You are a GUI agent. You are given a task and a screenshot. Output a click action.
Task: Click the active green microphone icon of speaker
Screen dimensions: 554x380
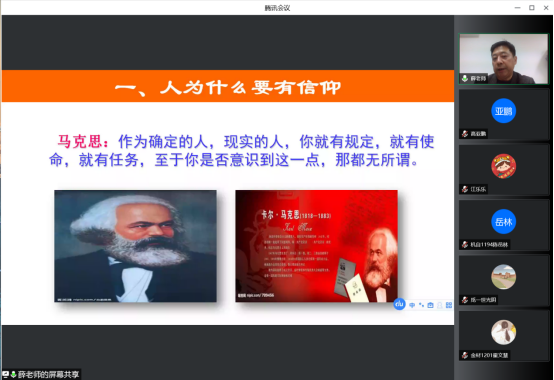coord(465,78)
